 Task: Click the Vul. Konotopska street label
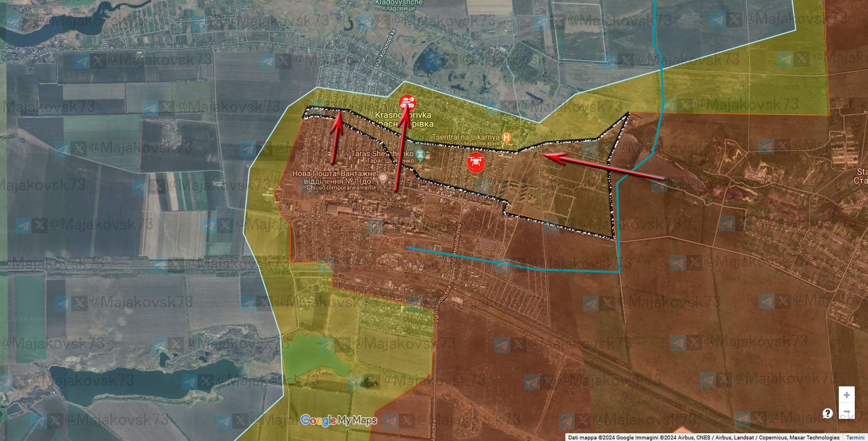click(385, 47)
